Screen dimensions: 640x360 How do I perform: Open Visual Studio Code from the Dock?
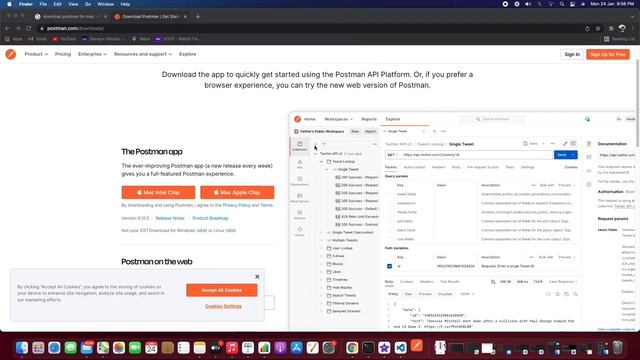[400, 348]
